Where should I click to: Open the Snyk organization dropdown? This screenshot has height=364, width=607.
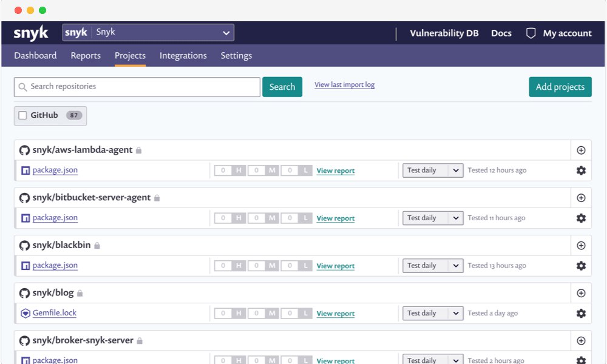point(148,33)
